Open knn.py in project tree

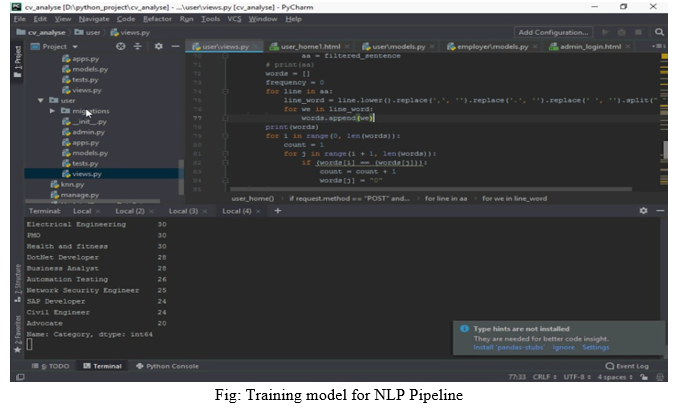[x=72, y=184]
